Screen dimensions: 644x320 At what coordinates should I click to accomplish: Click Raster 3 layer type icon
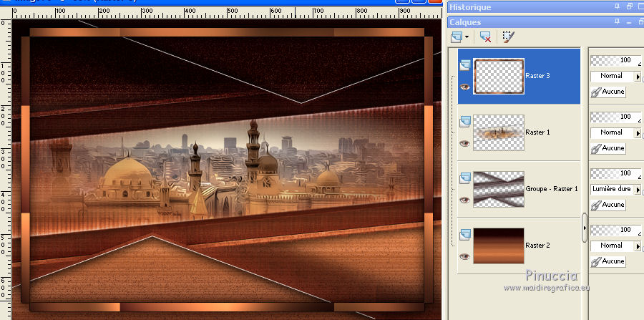pos(465,65)
